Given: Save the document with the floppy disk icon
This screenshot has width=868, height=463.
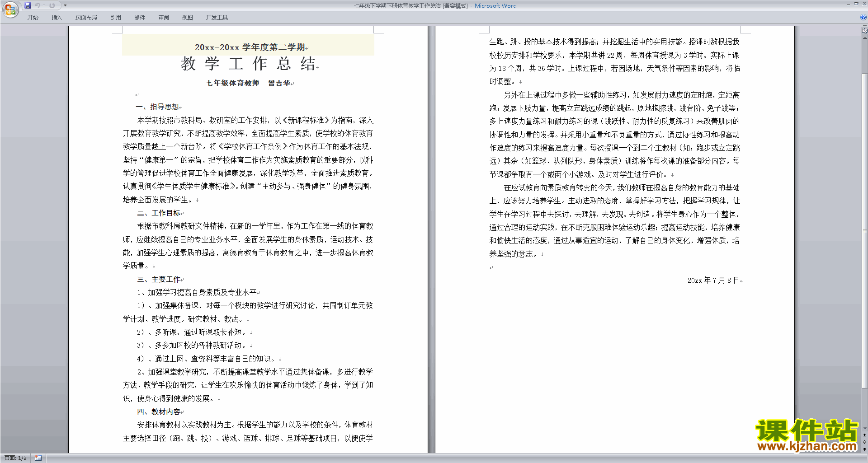Looking at the screenshot, I should point(28,5).
